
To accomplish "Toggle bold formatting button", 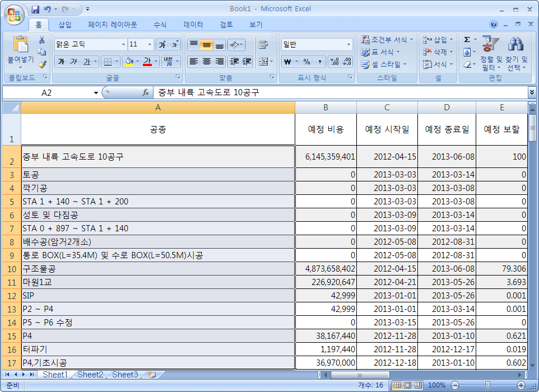I will [61, 62].
